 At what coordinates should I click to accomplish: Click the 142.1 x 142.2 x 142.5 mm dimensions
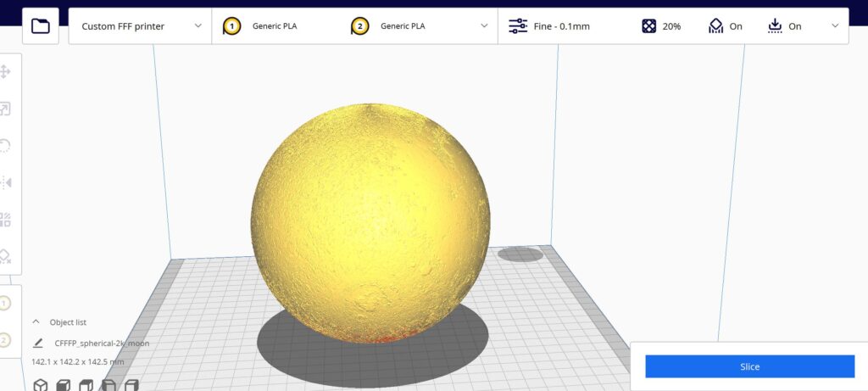(x=77, y=361)
